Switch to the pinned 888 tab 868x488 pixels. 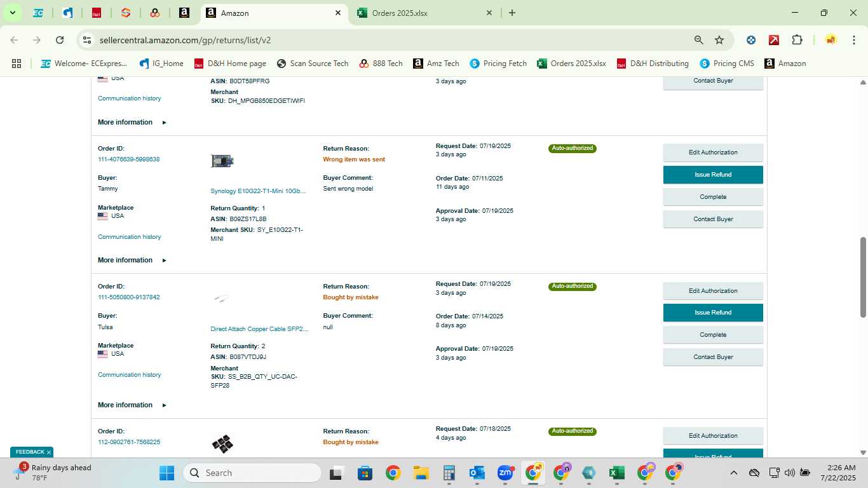click(x=155, y=13)
